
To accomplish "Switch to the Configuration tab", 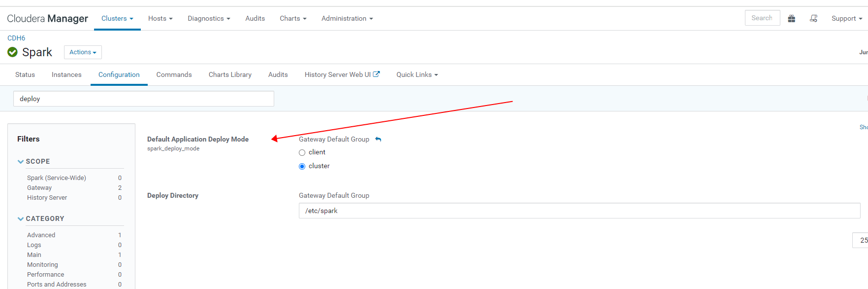I will click(119, 74).
